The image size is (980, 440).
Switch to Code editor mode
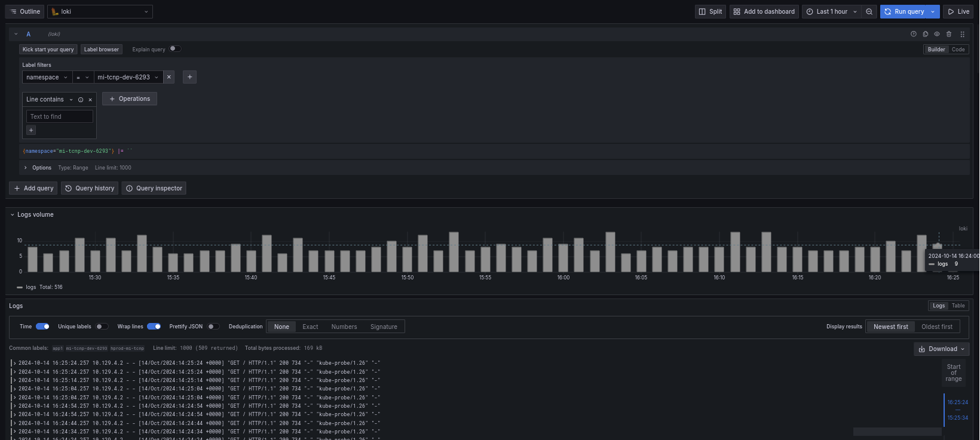[x=958, y=50]
